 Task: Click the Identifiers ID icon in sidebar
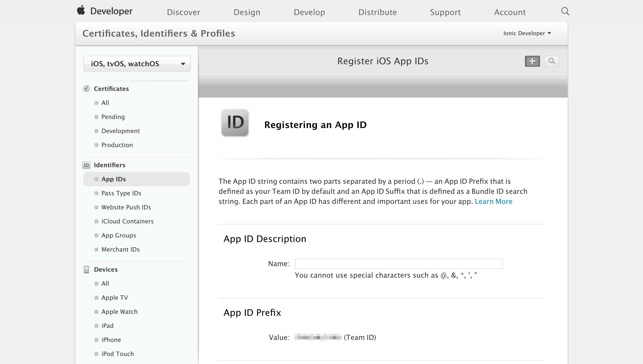pyautogui.click(x=86, y=165)
